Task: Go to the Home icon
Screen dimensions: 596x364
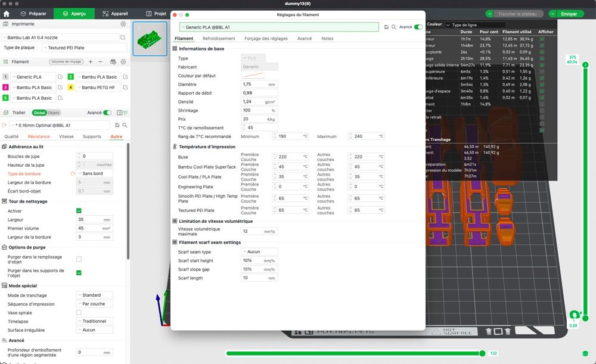Action: pos(7,14)
